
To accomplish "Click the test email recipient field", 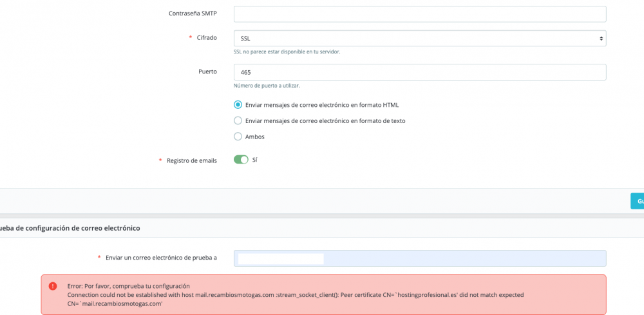I will pyautogui.click(x=419, y=258).
